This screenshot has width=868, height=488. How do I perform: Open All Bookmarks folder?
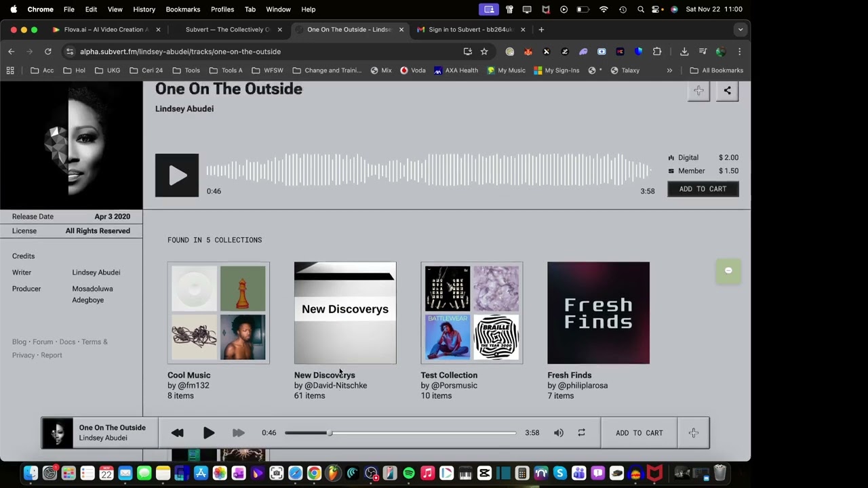pyautogui.click(x=716, y=70)
